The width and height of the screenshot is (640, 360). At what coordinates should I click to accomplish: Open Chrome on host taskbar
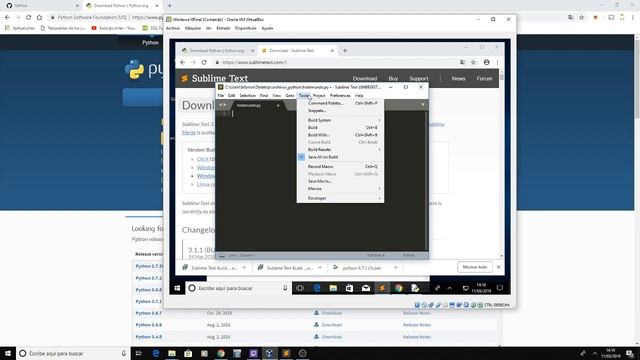(x=221, y=353)
